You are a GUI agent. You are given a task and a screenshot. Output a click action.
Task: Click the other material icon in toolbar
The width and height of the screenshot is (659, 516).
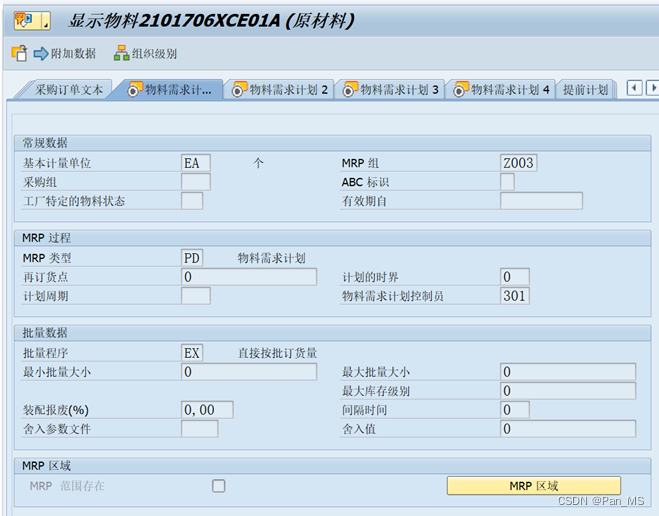coord(19,53)
